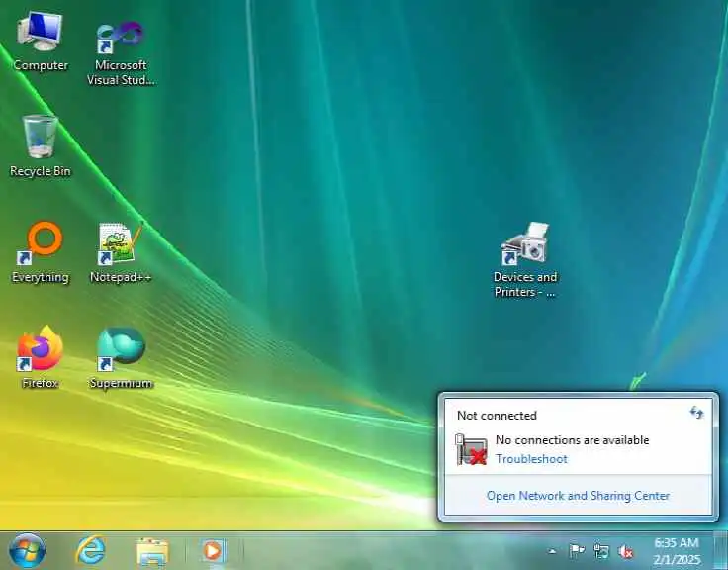Click the network tray icon

601,551
